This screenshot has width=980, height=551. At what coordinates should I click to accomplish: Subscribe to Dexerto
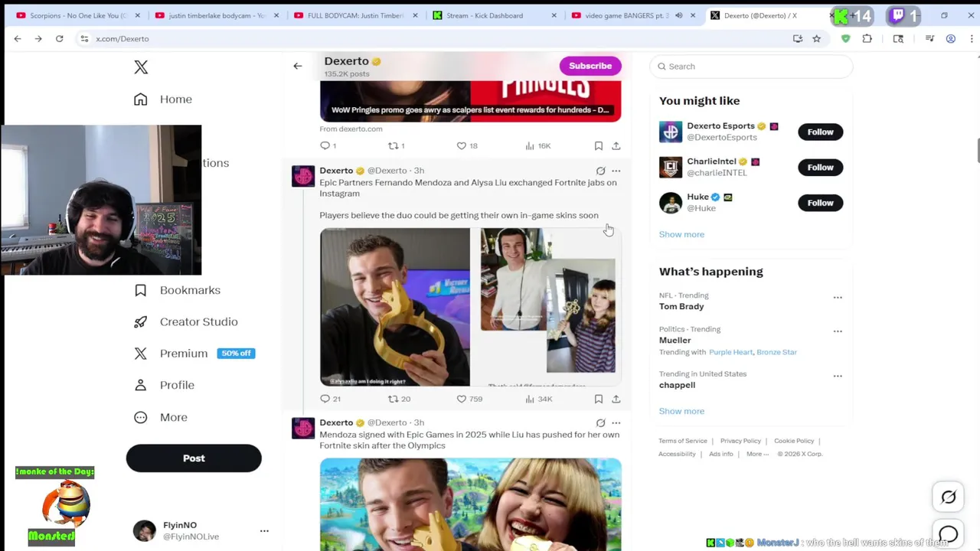coord(590,66)
